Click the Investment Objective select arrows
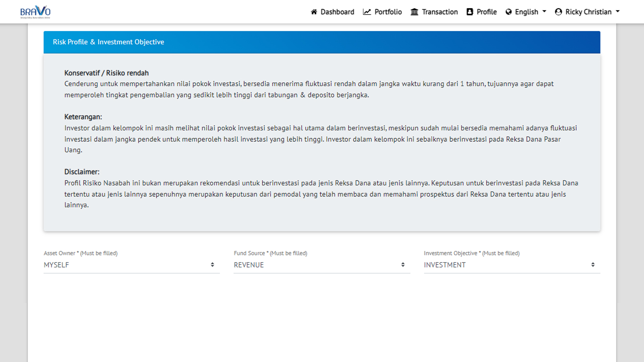This screenshot has width=644, height=362. [593, 265]
